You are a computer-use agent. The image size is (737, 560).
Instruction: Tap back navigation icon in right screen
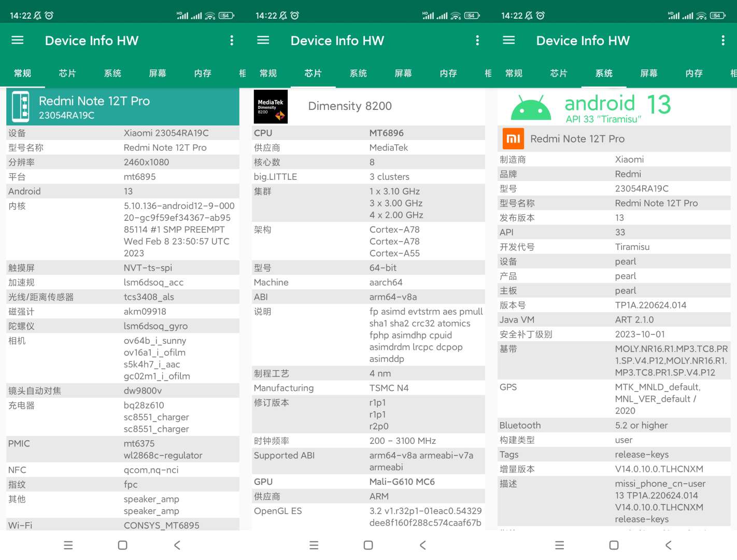pos(669,545)
